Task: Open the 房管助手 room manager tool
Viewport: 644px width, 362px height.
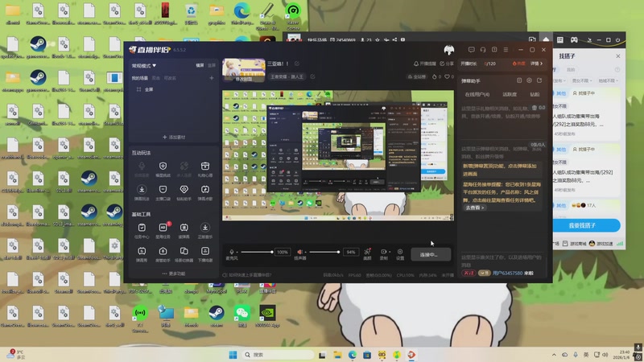Action: point(163,254)
